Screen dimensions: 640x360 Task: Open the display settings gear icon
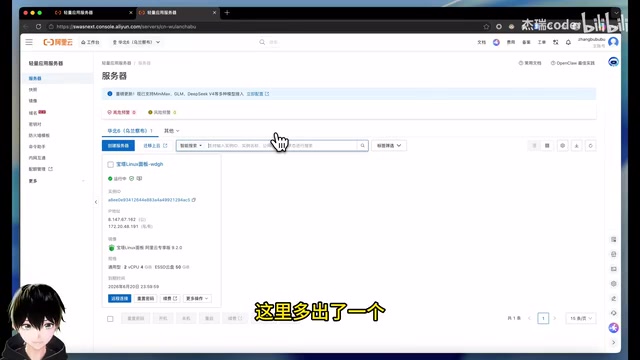pos(562,146)
